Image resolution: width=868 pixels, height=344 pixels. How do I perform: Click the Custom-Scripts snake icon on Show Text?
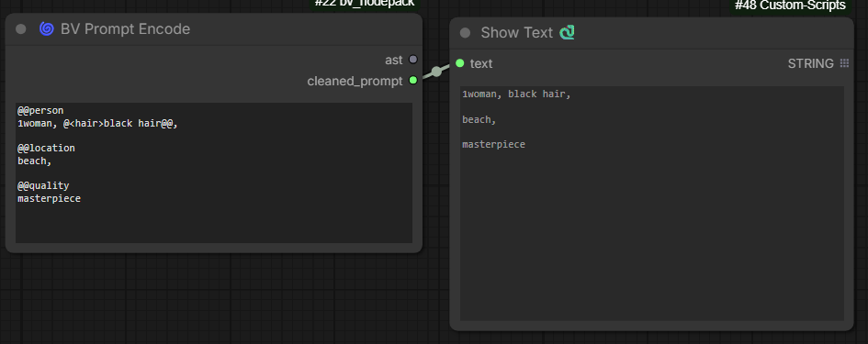coord(567,33)
